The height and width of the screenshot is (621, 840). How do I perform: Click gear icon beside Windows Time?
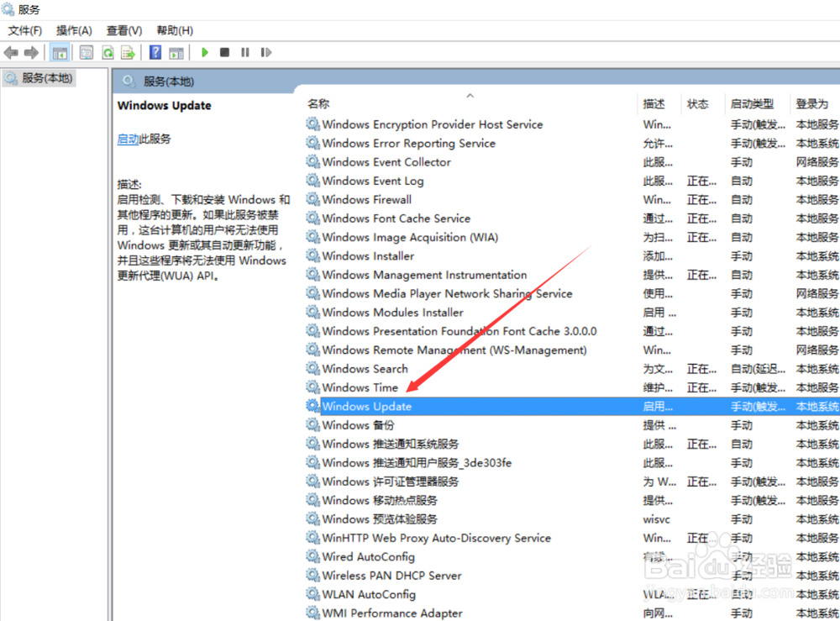[x=312, y=387]
